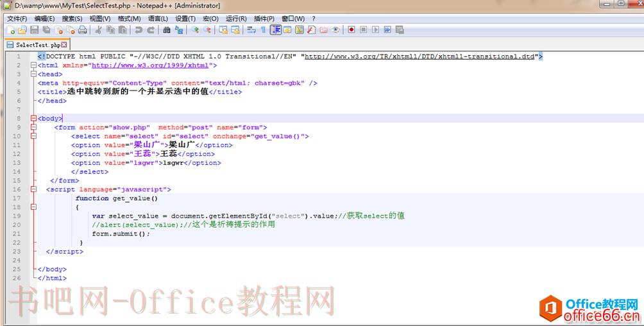The image size is (644, 326).
Task: Open the 文件(F) menu
Action: tap(17, 19)
